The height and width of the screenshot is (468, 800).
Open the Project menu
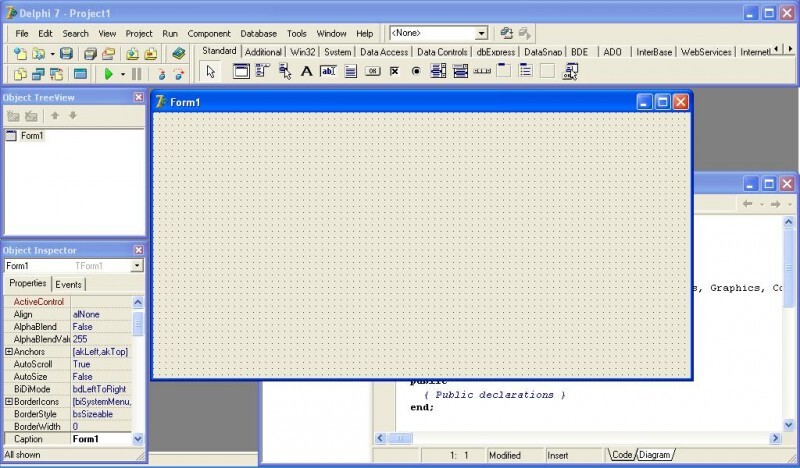click(139, 34)
